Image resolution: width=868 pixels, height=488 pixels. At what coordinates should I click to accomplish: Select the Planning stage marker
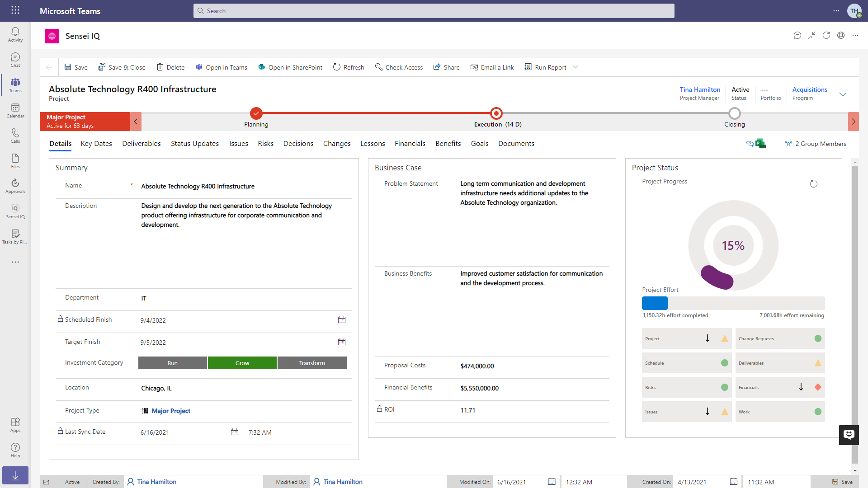[256, 113]
